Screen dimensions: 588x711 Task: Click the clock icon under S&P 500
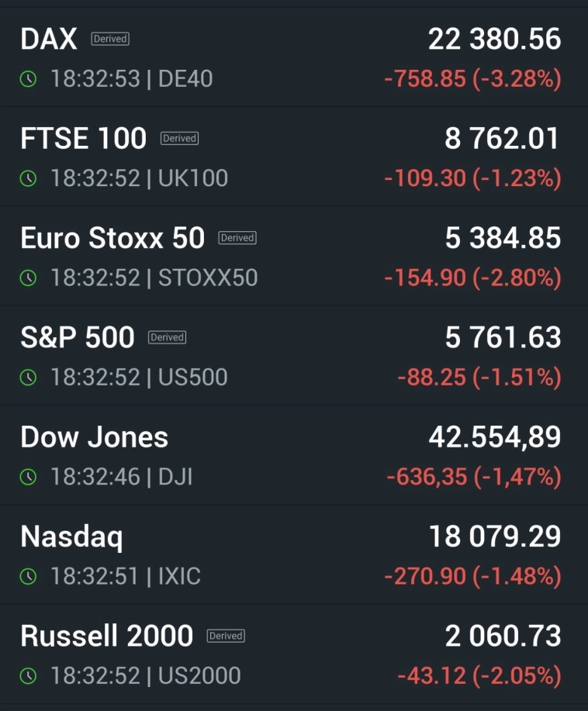(29, 378)
